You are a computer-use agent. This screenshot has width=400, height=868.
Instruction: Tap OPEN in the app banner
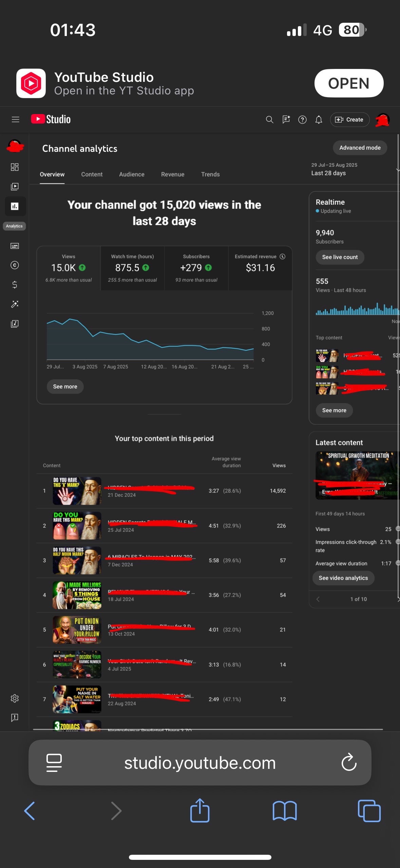349,83
